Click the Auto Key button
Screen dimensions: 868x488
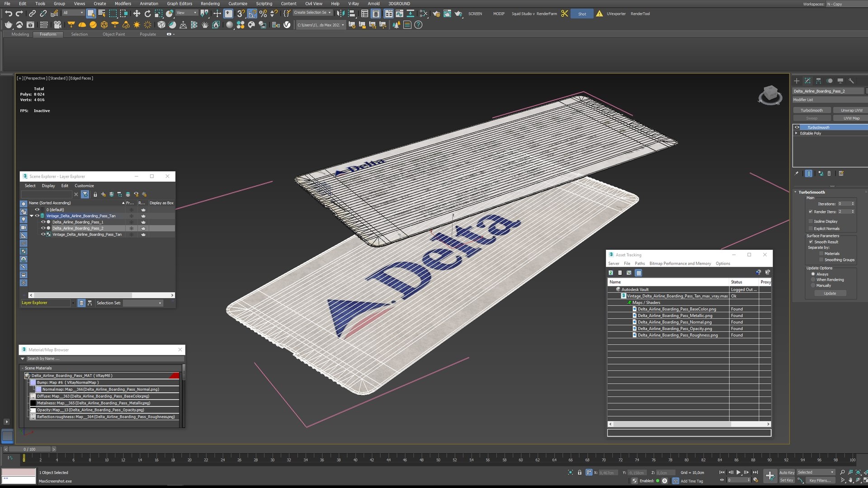(x=787, y=473)
